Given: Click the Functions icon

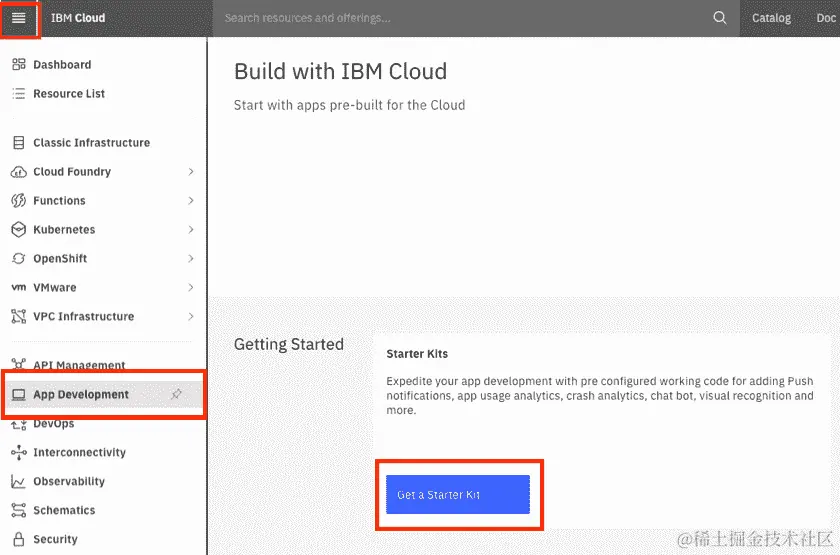Looking at the screenshot, I should tap(19, 201).
